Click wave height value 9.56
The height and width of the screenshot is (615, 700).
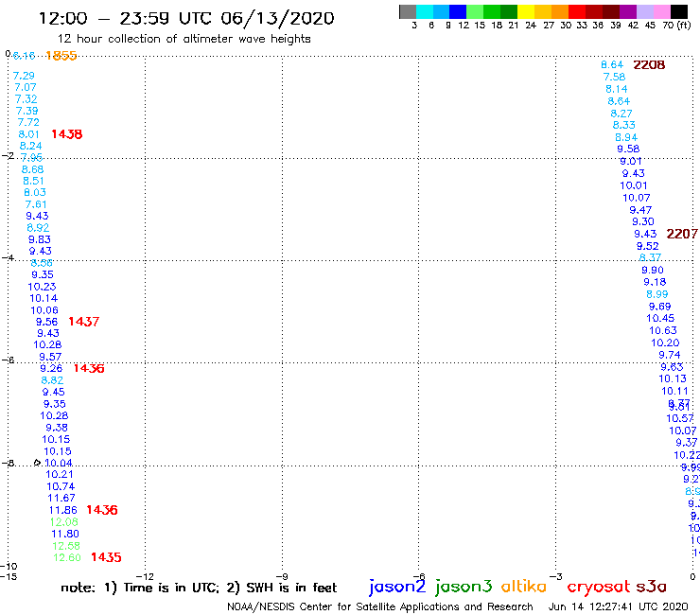[x=47, y=322]
